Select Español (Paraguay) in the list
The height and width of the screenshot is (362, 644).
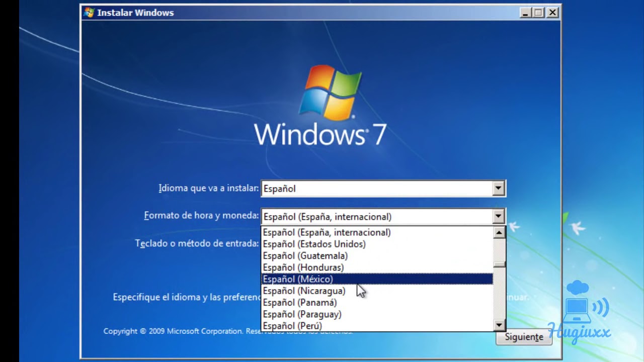[x=377, y=314]
